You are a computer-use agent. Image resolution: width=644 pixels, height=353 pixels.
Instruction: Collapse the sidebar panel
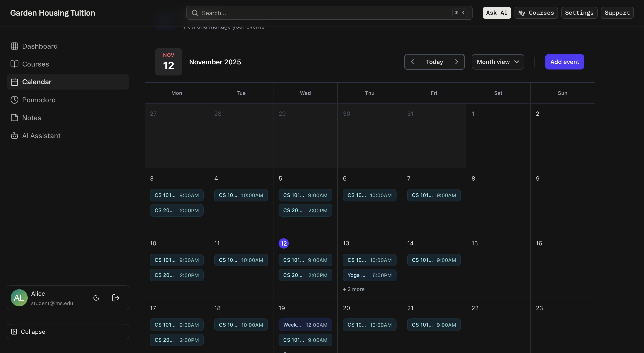(68, 331)
